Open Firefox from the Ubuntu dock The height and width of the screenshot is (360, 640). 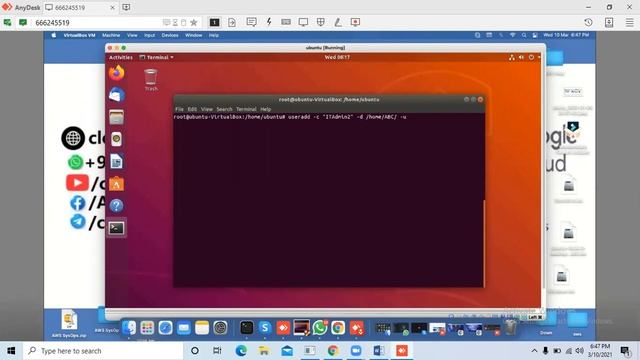(x=116, y=73)
